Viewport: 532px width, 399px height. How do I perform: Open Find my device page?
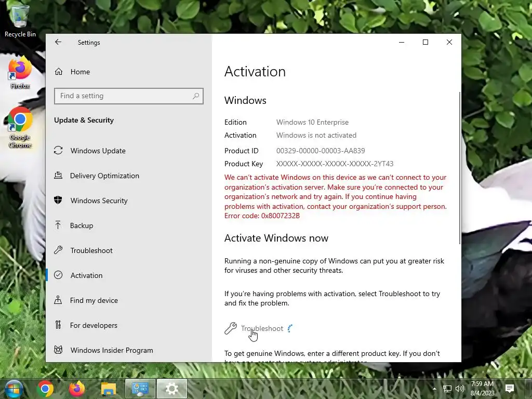pyautogui.click(x=129, y=300)
